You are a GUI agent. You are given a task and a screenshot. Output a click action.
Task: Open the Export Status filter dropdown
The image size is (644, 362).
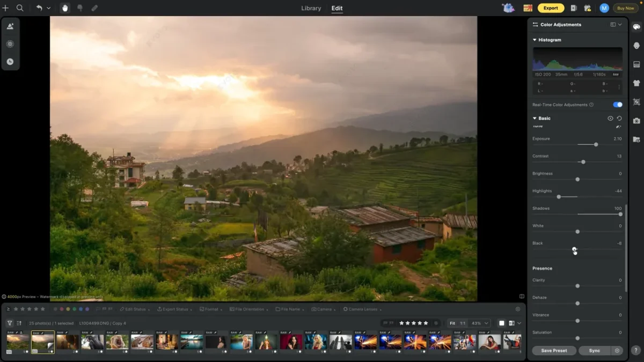click(174, 309)
